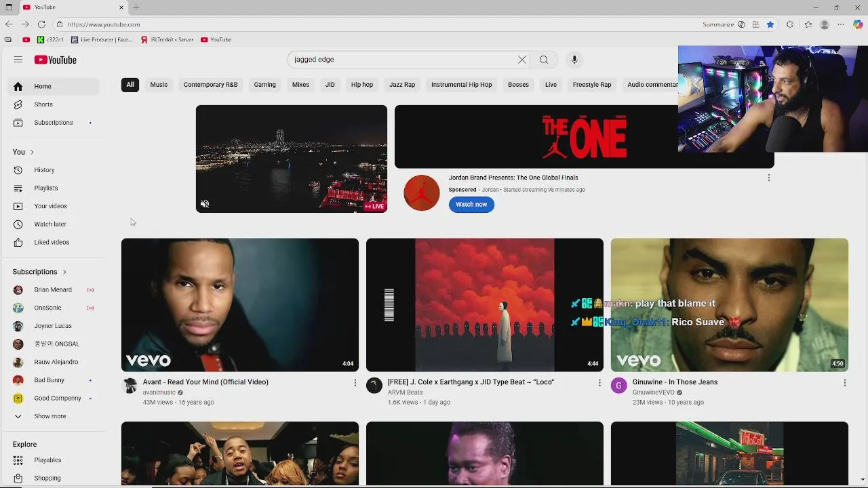Clear the search box with the X
This screenshot has height=488, width=868.
click(522, 60)
